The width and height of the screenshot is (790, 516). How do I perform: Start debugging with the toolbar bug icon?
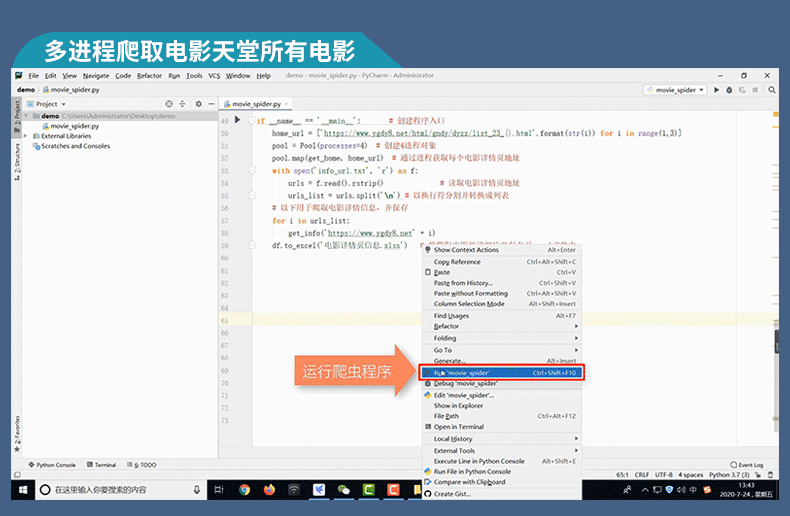(729, 90)
